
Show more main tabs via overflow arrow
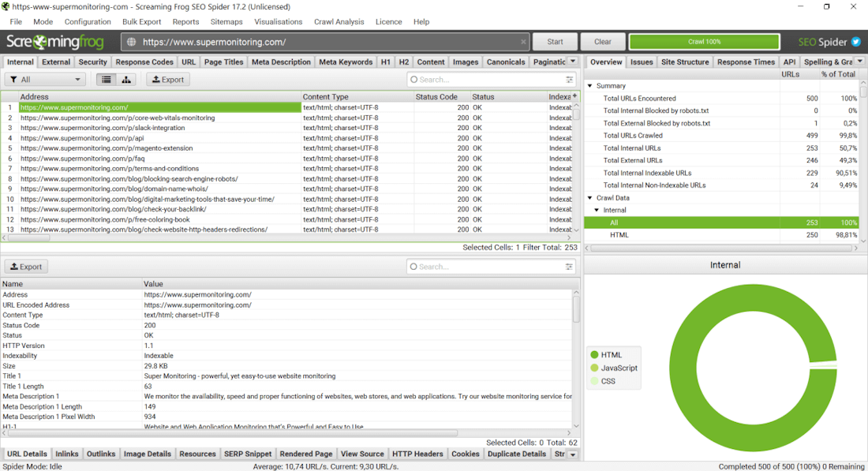click(573, 62)
